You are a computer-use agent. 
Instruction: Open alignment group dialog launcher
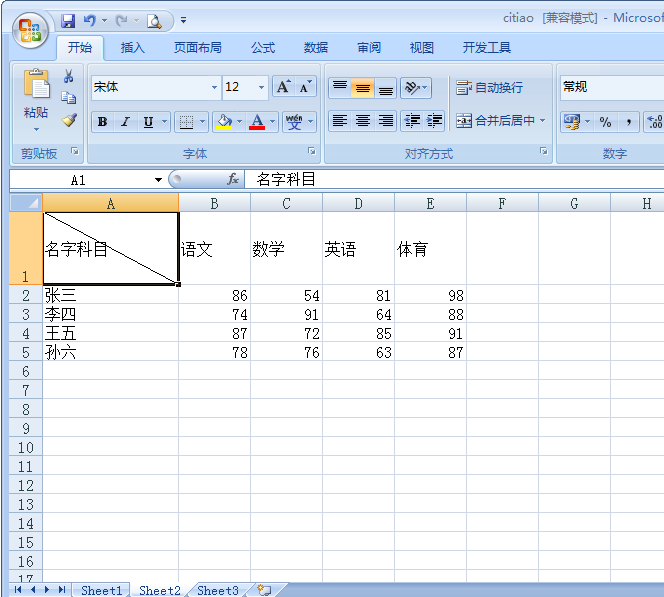(544, 151)
